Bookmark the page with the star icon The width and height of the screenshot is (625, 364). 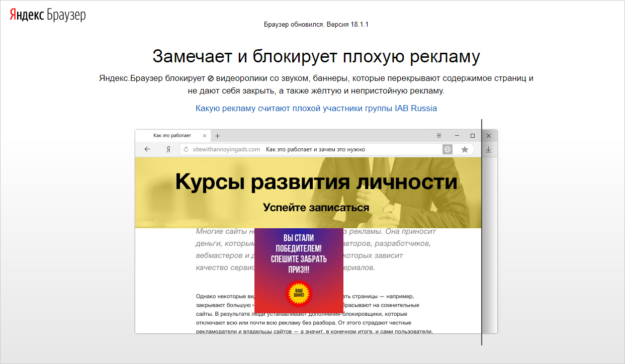(x=465, y=149)
